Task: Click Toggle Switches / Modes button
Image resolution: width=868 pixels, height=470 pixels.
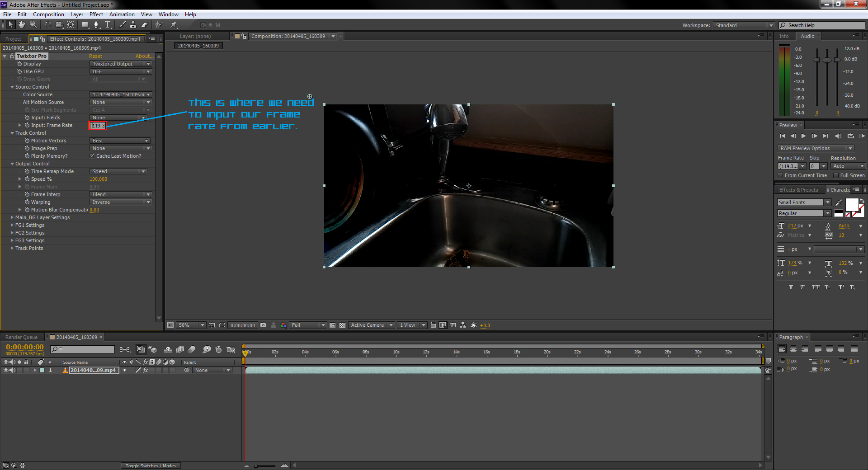Action: click(x=151, y=465)
